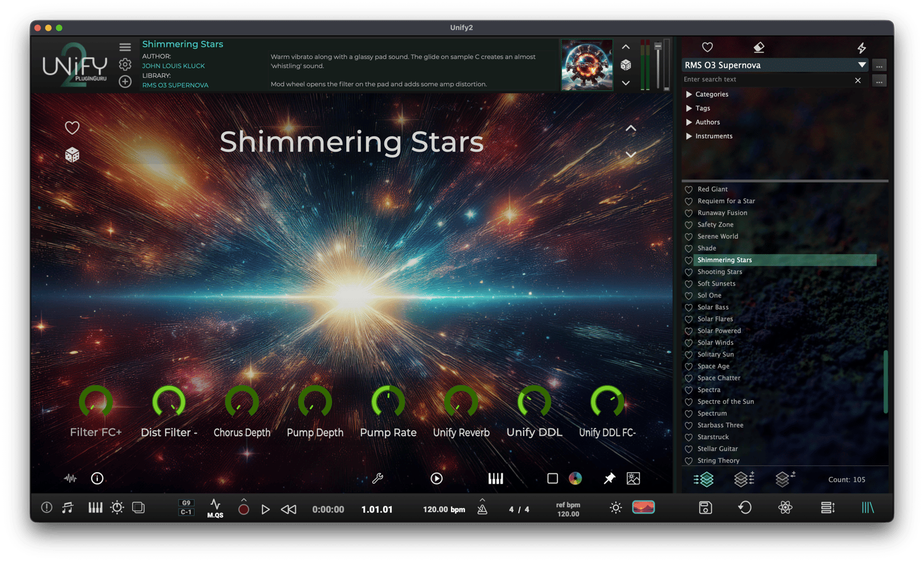
Task: Click the music notes icon in the footer
Action: 68,507
